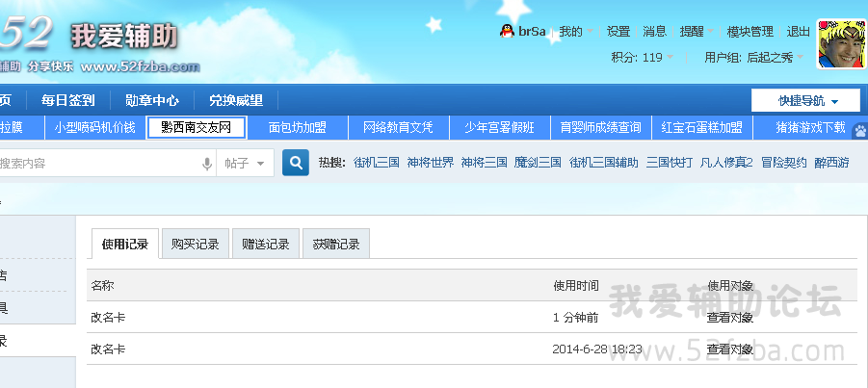Viewport: 868px width, 388px height.
Task: Click the blue magnifier search button
Action: [296, 164]
